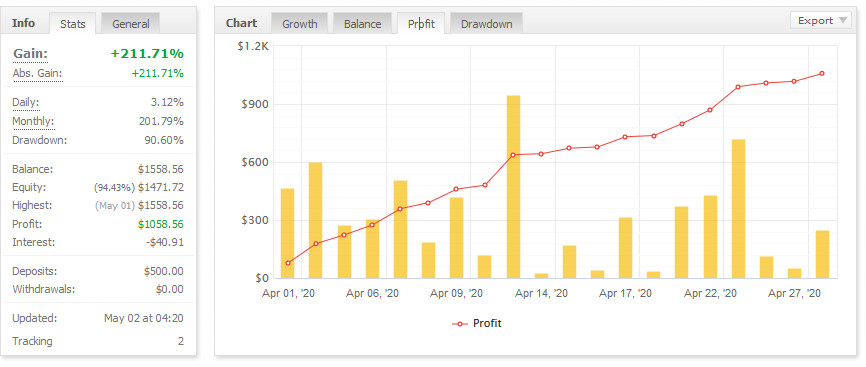
Task: Click the $1.2K y-axis label
Action: (x=253, y=46)
